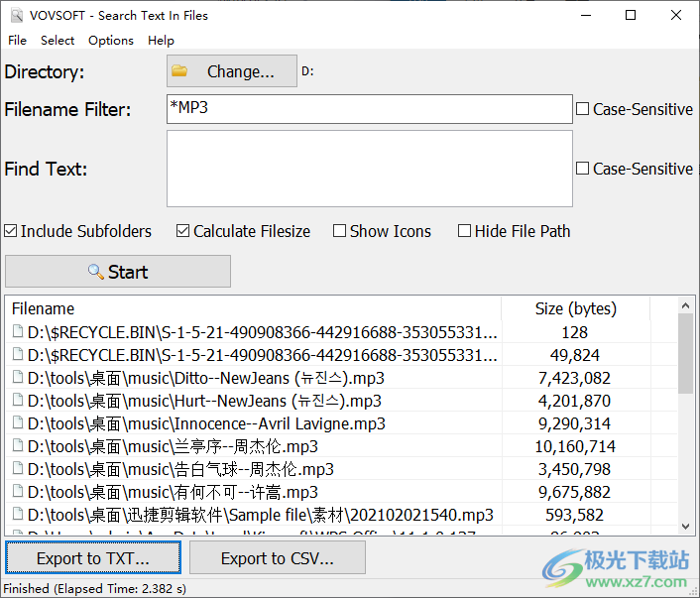Click the yellow folder icon on Change button
700x598 pixels.
click(179, 71)
